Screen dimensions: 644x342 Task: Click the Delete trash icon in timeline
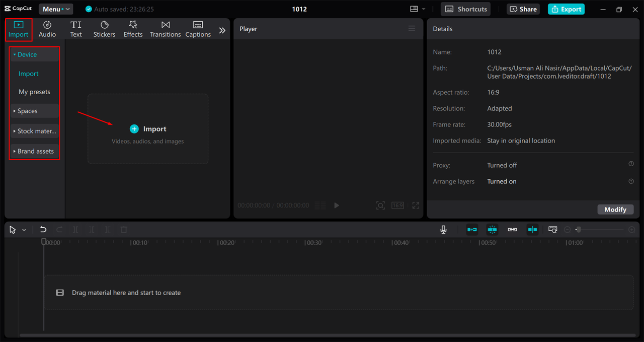coord(124,230)
